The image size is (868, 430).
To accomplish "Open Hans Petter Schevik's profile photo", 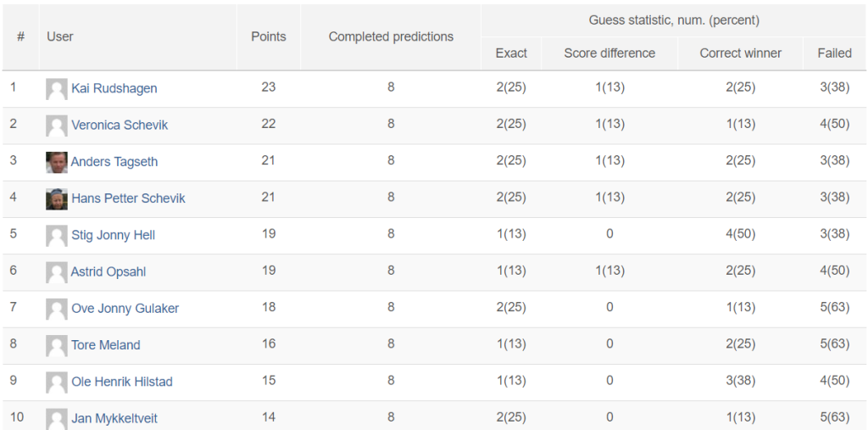I will (x=57, y=199).
